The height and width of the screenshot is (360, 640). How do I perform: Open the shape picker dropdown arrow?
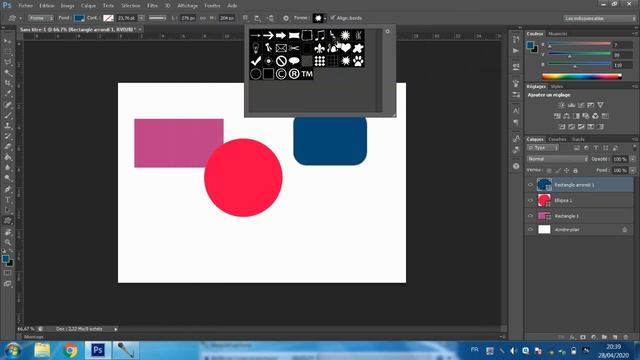click(325, 18)
